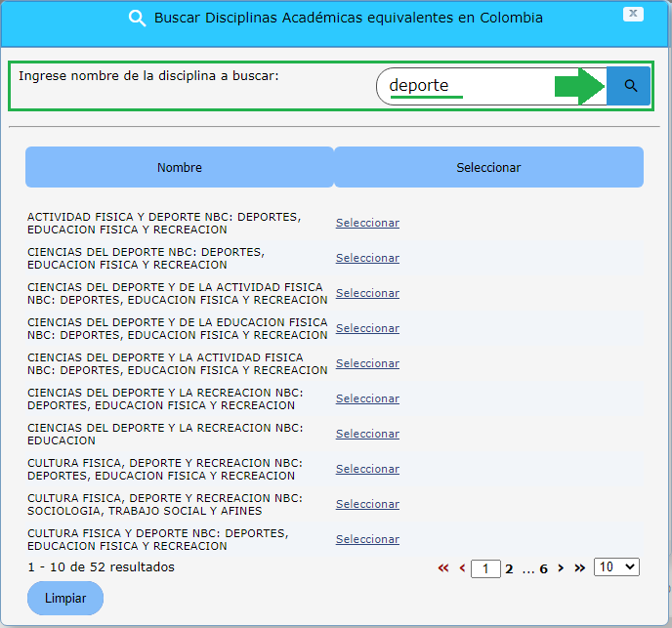Screen dimensions: 672x628
Task: Click the Seleccionar column header
Action: pyautogui.click(x=488, y=167)
